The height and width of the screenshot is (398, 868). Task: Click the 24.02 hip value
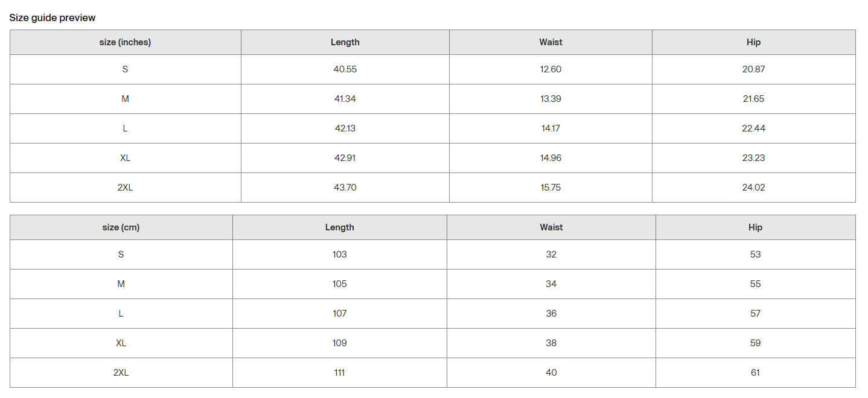[753, 188]
